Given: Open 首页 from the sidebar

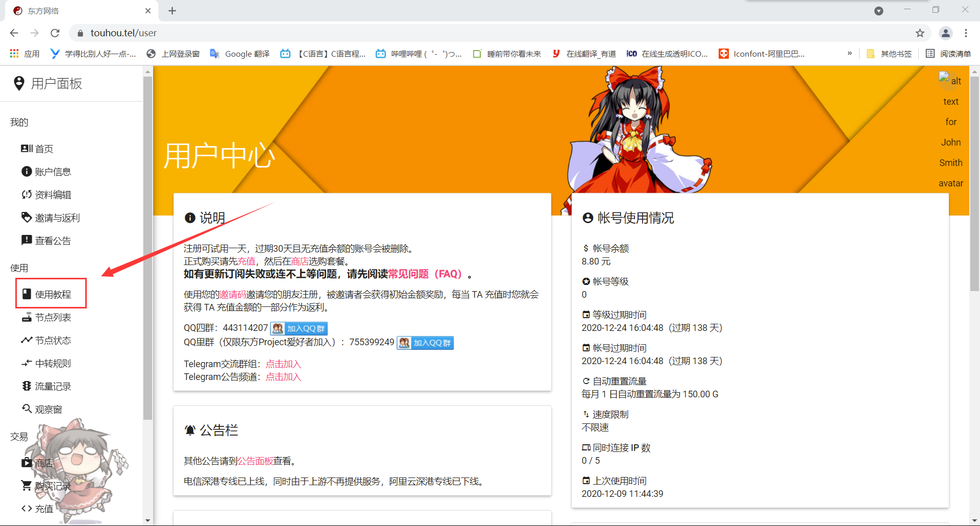Looking at the screenshot, I should (x=44, y=149).
